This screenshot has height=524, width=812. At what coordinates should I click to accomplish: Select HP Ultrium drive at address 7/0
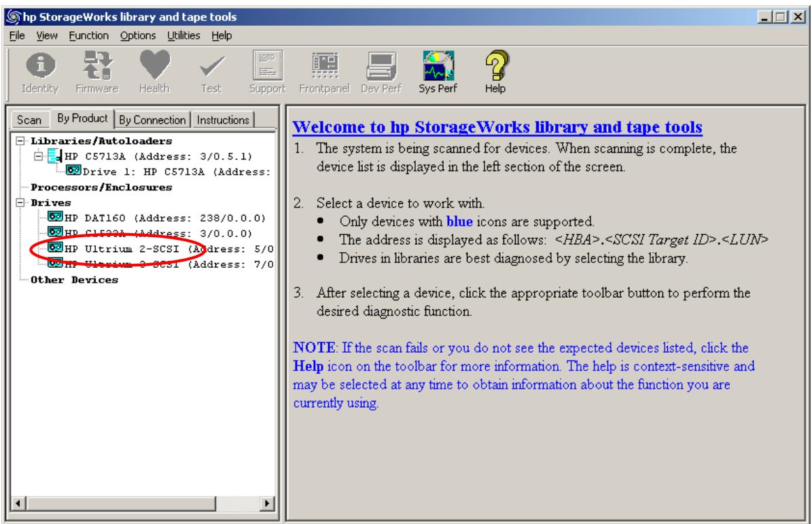tap(169, 264)
